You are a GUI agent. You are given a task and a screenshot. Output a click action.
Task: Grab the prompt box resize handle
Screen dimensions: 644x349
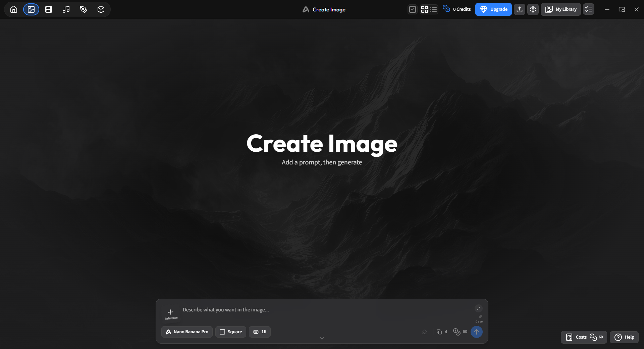tap(480, 316)
